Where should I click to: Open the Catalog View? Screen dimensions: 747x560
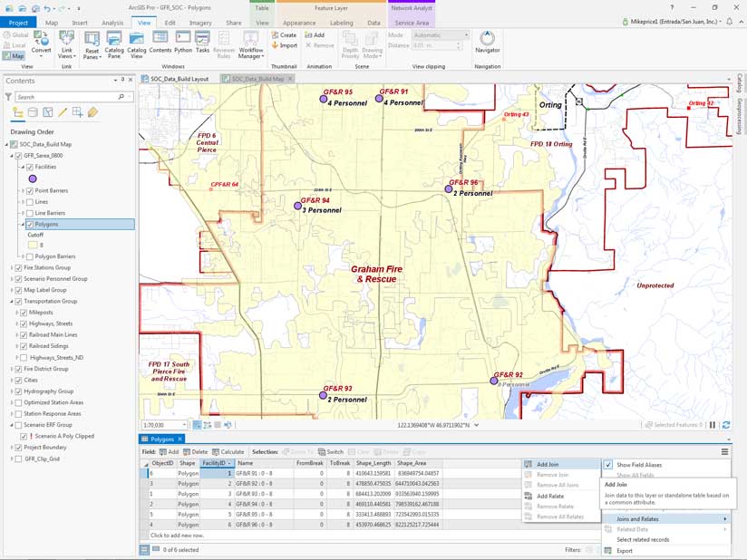(137, 44)
